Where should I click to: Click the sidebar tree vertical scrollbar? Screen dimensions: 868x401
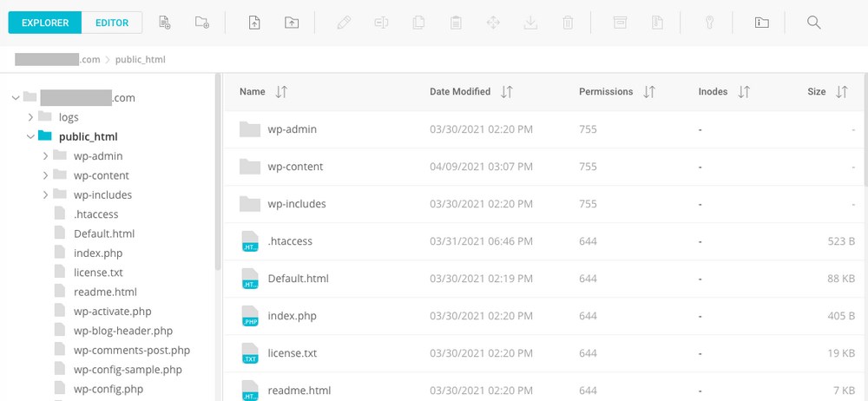[x=218, y=172]
